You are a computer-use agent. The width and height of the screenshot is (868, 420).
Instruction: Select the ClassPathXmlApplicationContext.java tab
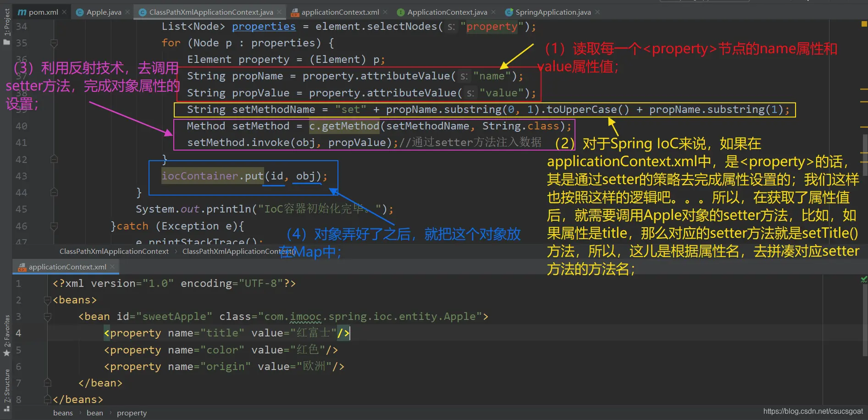210,12
